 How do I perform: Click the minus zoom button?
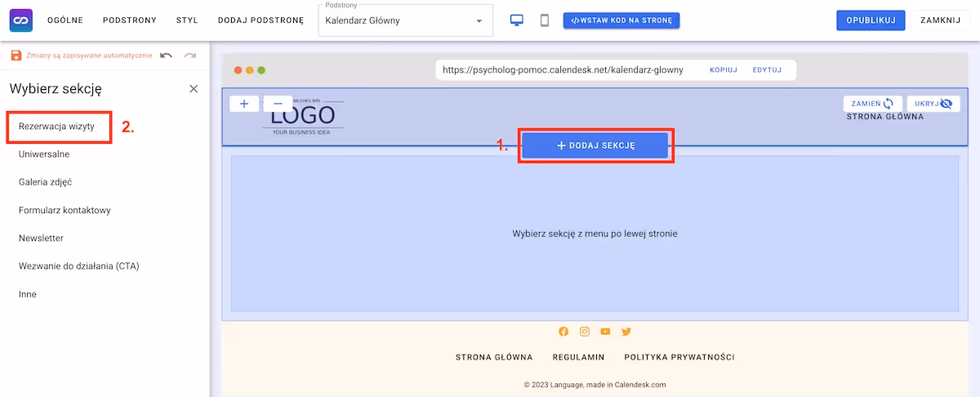pos(278,104)
